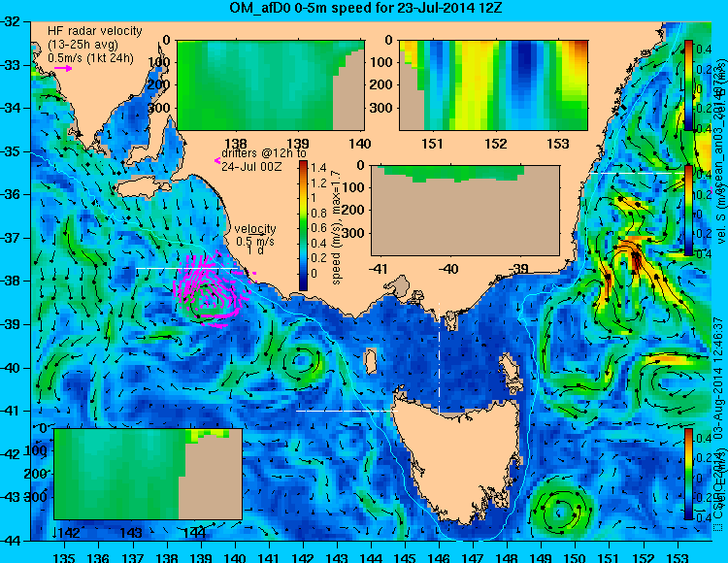Image resolution: width=728 pixels, height=563 pixels.
Task: Click the white dashed vertical transect line at 146E
Action: tap(439, 357)
